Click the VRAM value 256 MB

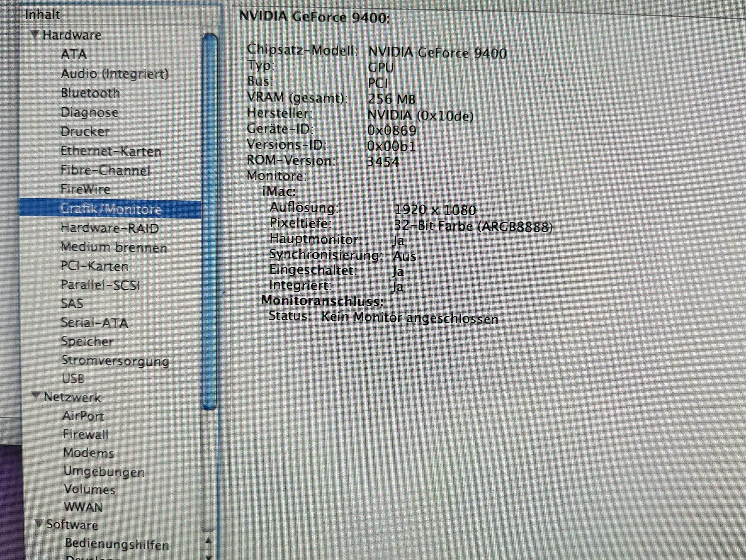391,99
